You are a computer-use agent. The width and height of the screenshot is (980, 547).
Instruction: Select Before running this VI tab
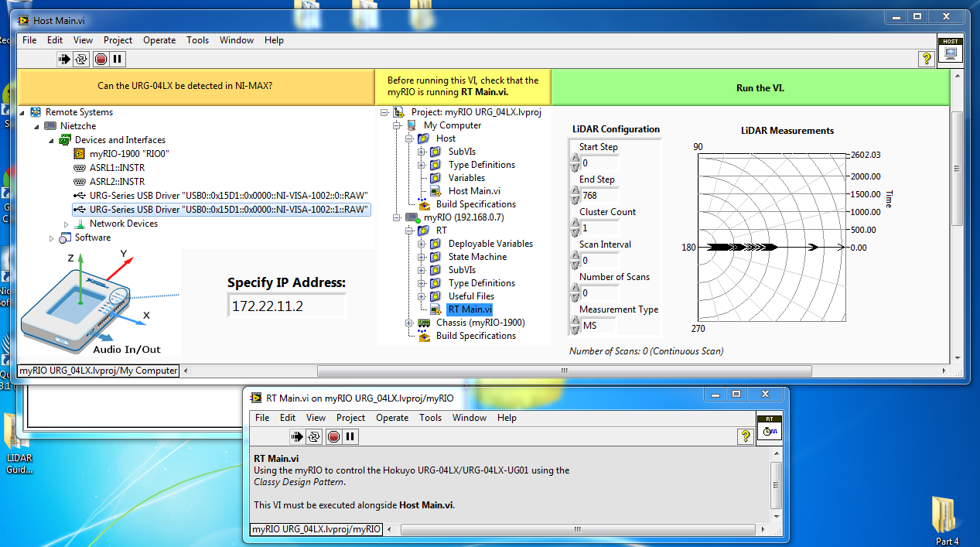[x=463, y=87]
